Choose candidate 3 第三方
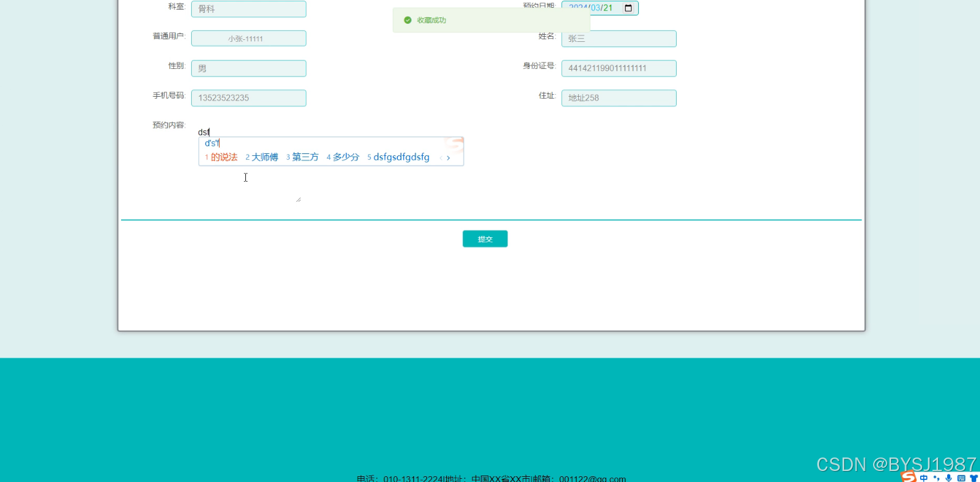The image size is (980, 482). click(x=302, y=157)
